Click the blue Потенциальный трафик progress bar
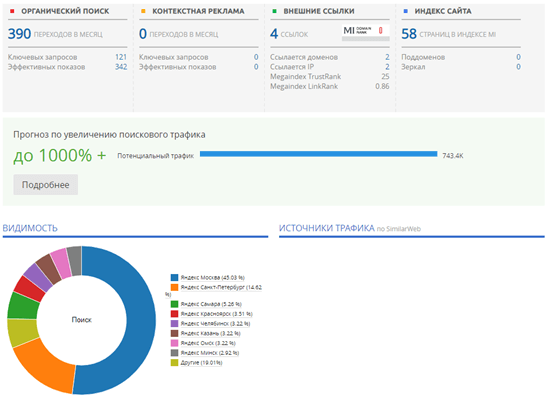 319,154
